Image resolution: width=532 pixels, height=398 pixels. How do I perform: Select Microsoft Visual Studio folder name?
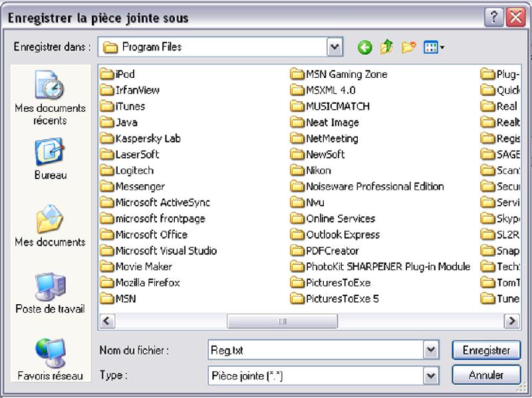point(166,250)
